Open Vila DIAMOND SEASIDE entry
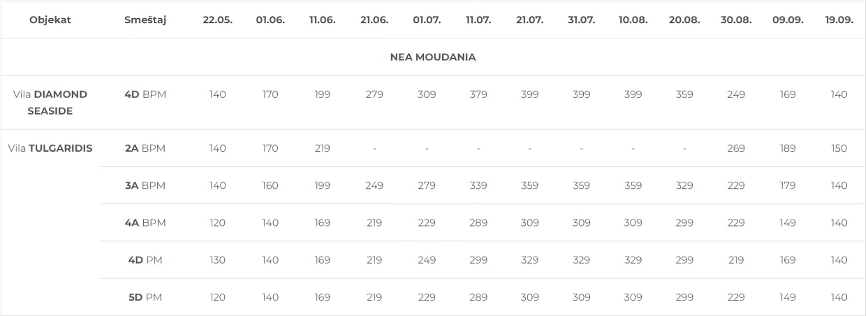 [50, 102]
